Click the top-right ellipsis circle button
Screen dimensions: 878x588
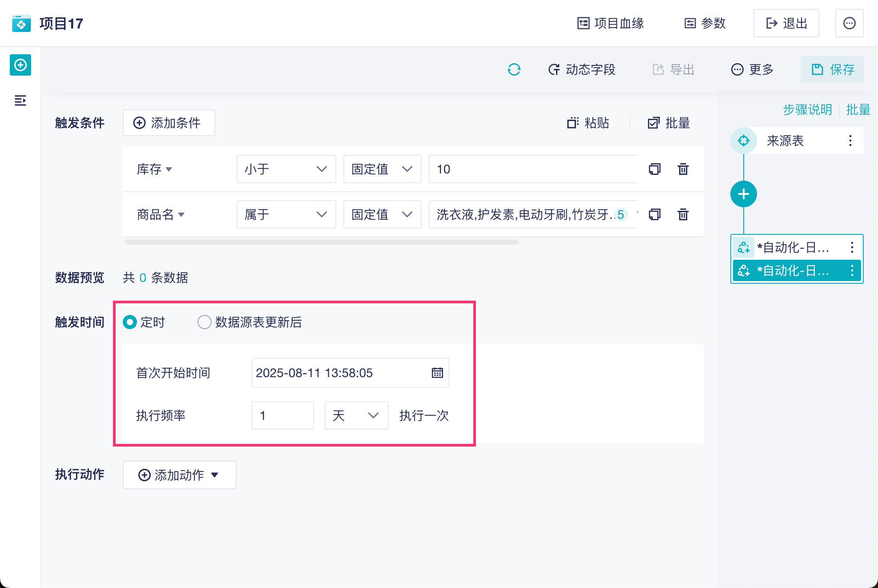pos(849,23)
